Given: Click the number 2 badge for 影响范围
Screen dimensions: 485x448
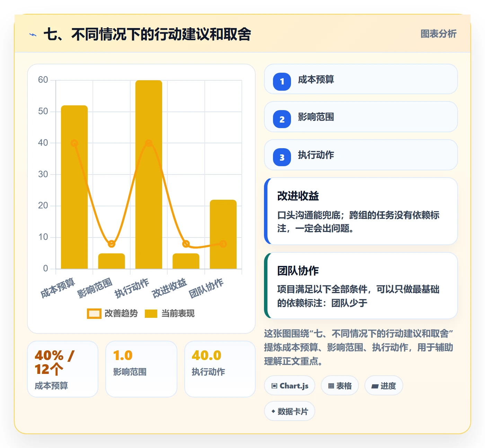Looking at the screenshot, I should click(x=282, y=119).
